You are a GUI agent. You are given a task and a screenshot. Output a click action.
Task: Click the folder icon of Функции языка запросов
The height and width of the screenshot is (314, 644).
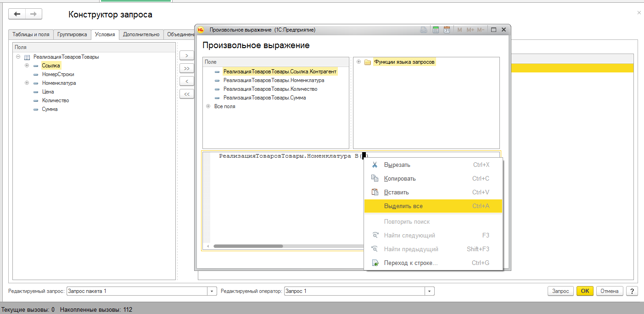367,62
